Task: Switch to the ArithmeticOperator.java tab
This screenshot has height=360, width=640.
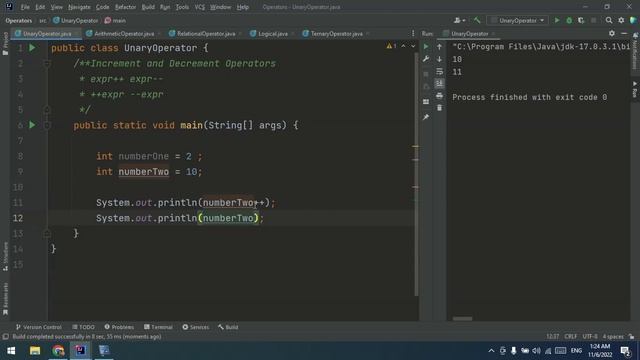Action: (x=124, y=33)
